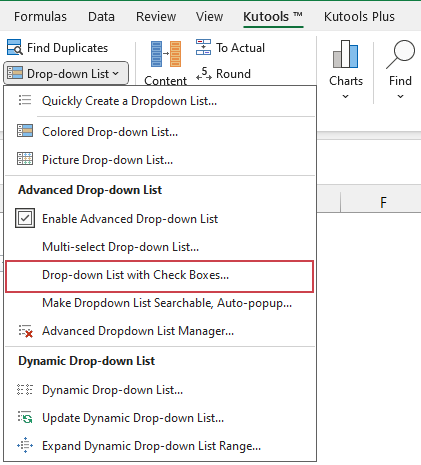Click the Colored Drop-down List icon

coord(25,131)
